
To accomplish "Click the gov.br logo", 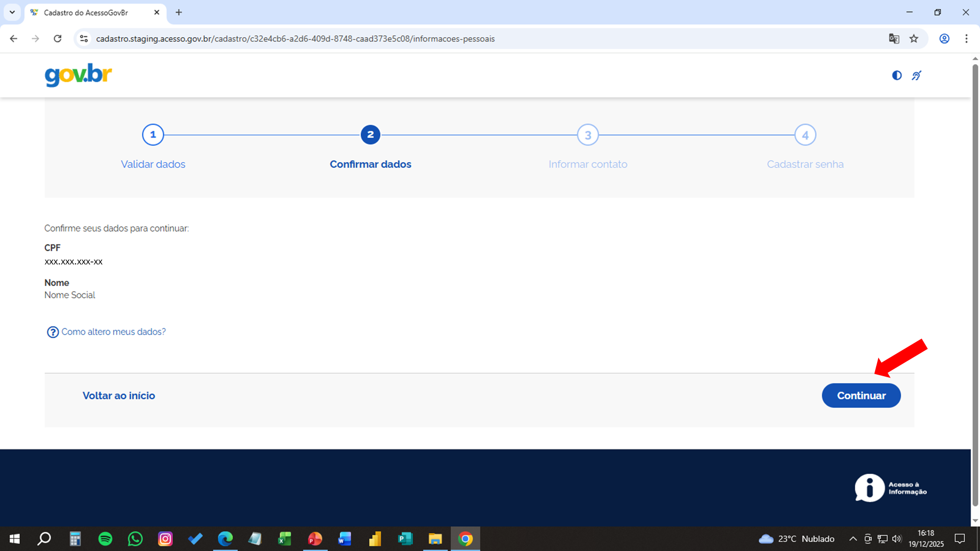I will click(78, 75).
